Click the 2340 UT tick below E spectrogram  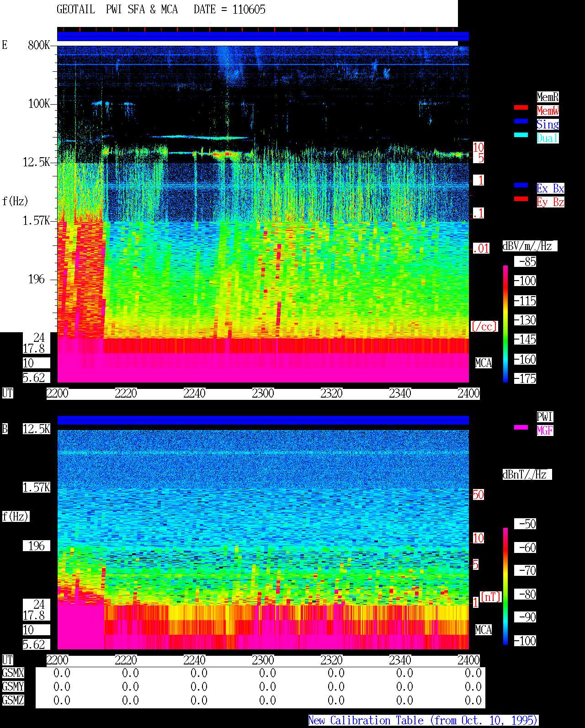[x=400, y=393]
